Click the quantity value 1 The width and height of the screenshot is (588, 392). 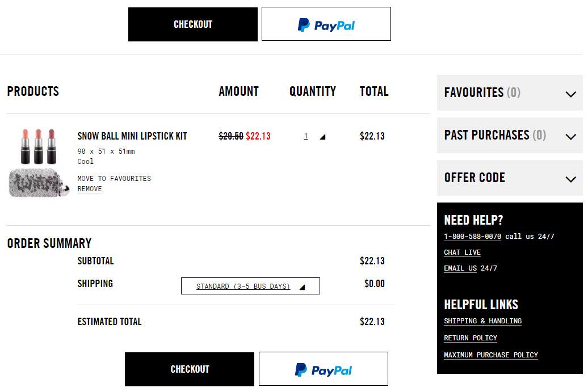(x=306, y=136)
